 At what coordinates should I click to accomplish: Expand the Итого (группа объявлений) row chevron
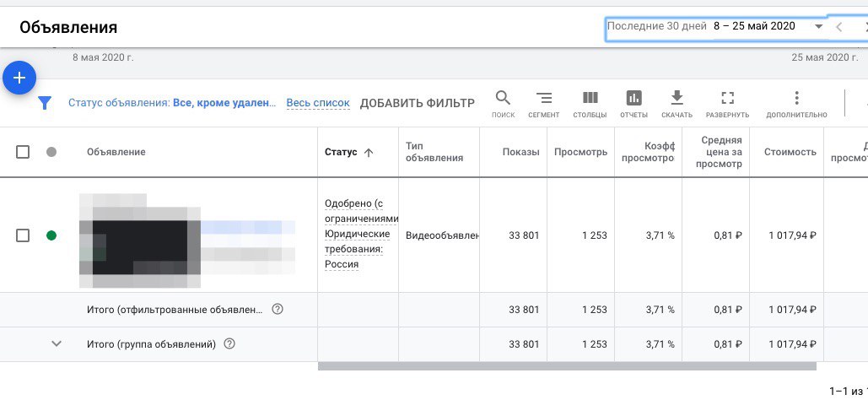(56, 343)
